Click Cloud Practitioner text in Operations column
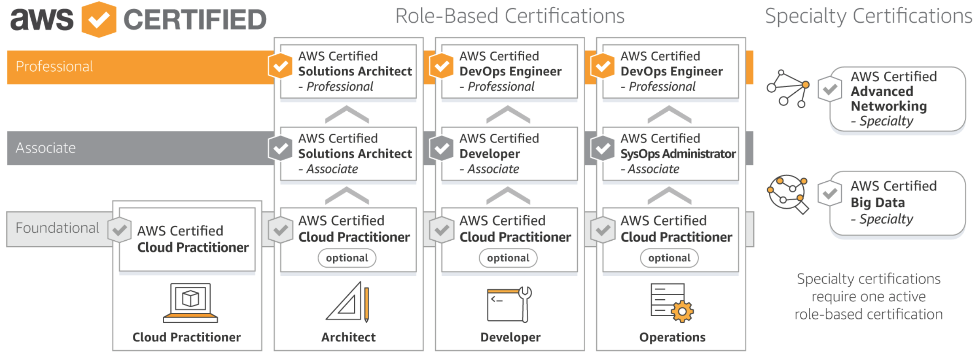The image size is (980, 360). pyautogui.click(x=676, y=237)
